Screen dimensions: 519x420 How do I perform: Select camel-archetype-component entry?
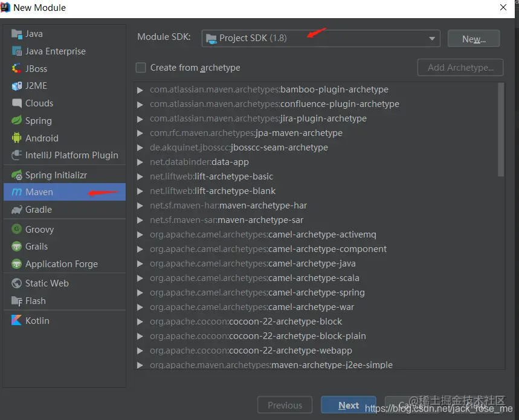[268, 249]
